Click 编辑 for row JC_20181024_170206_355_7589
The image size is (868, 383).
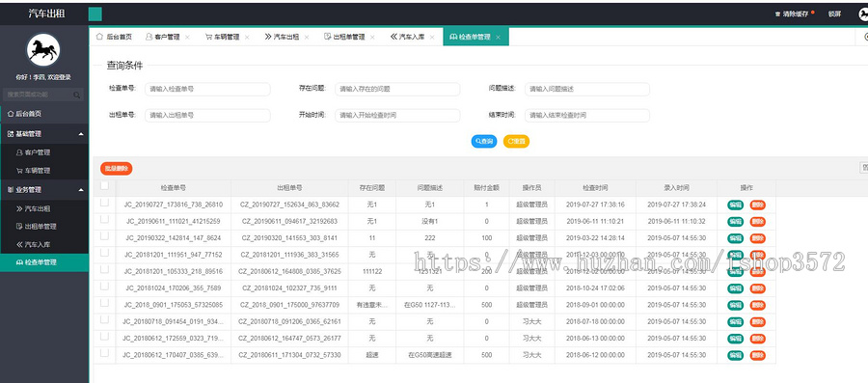[x=735, y=288]
